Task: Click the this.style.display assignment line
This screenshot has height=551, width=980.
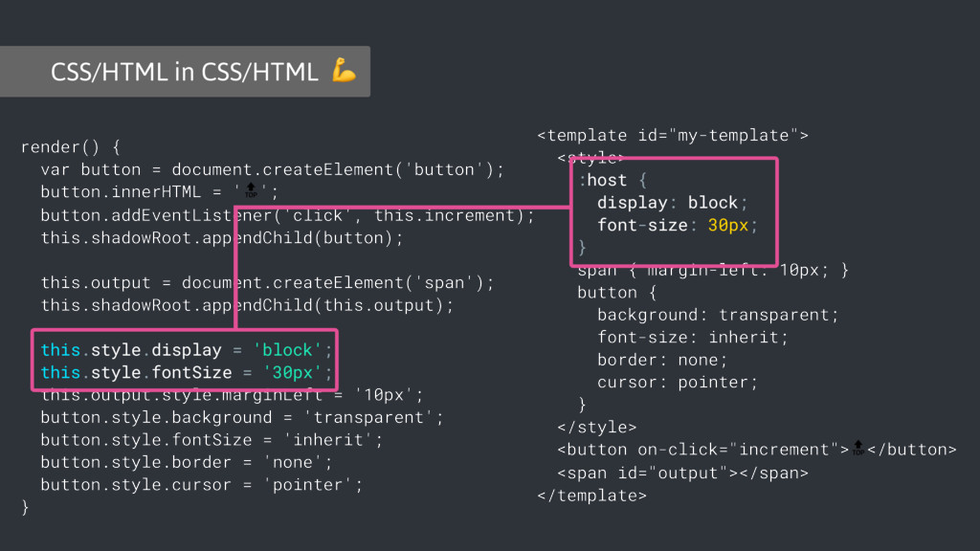Action: [x=187, y=350]
